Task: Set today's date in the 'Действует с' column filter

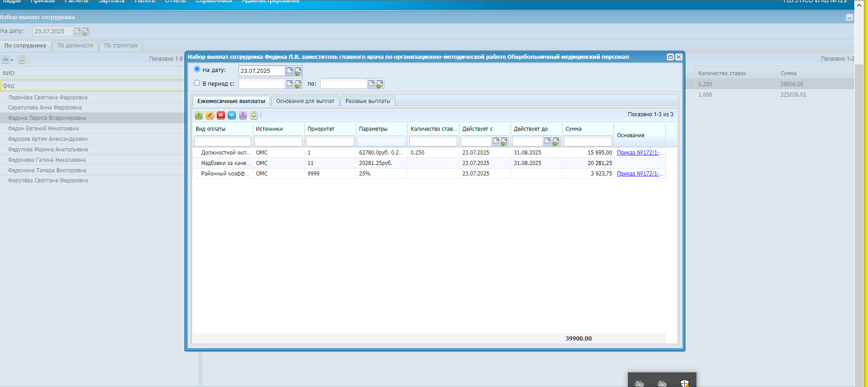Action: pos(505,141)
